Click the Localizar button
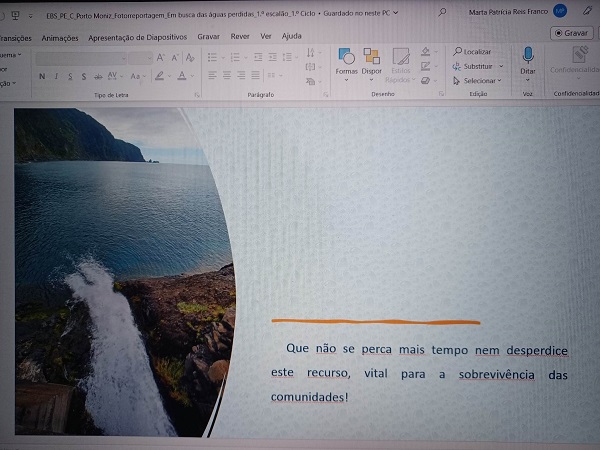The image size is (600, 450). click(x=472, y=52)
